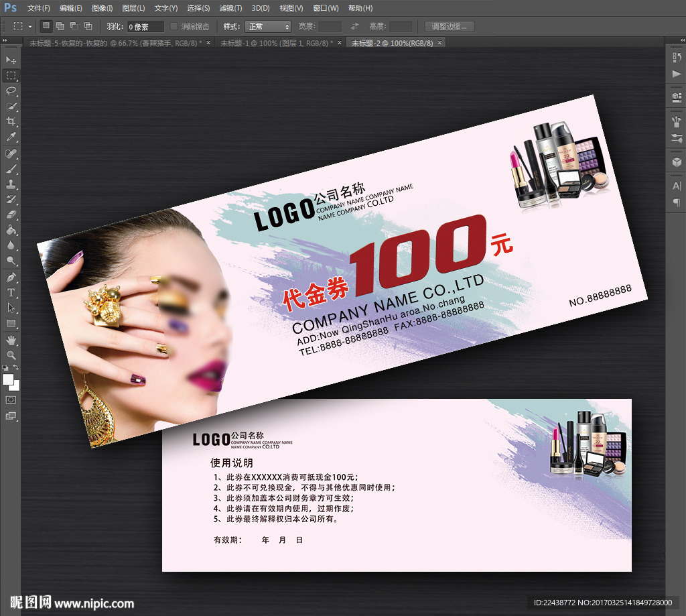The width and height of the screenshot is (686, 616).
Task: Close the 未标题-1 document tab
Action: pos(340,42)
